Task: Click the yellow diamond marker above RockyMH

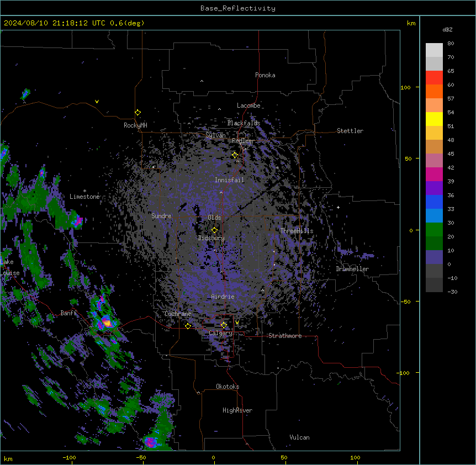Action: pyautogui.click(x=137, y=113)
